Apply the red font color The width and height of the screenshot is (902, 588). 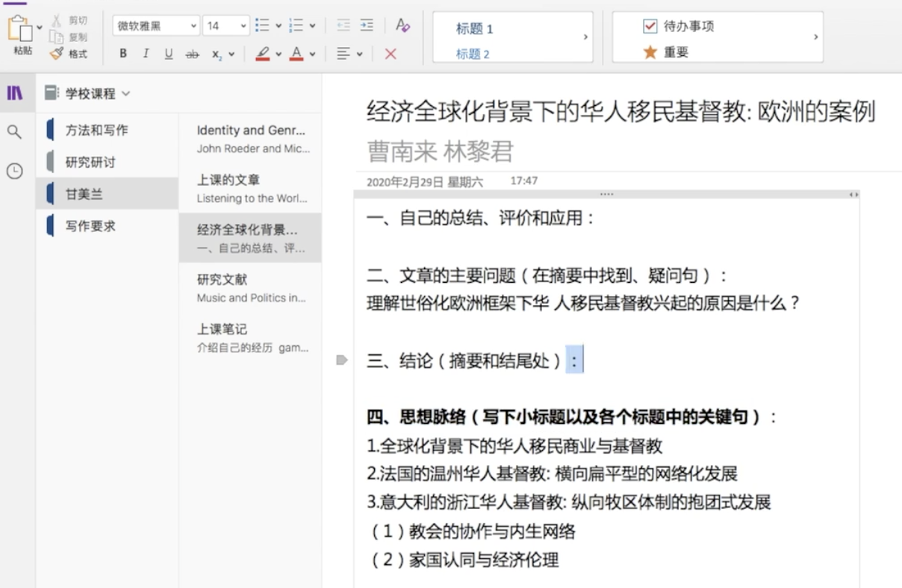click(x=296, y=54)
